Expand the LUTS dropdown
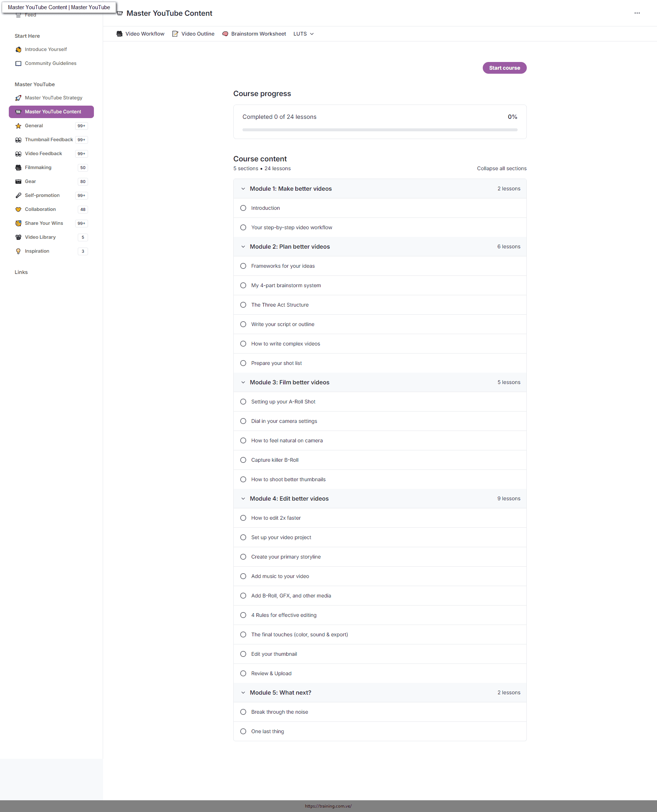Image resolution: width=657 pixels, height=812 pixels. pyautogui.click(x=303, y=34)
